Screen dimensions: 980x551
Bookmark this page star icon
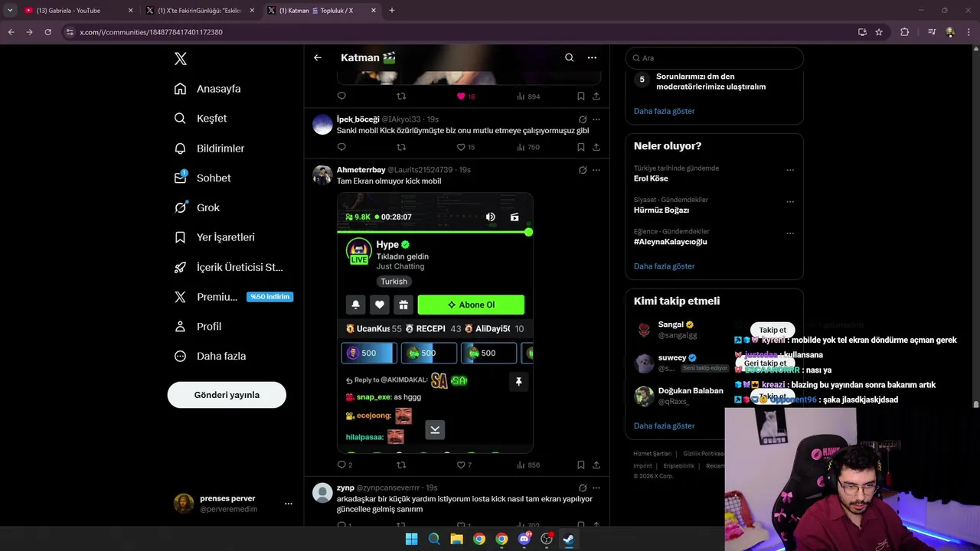coord(879,32)
